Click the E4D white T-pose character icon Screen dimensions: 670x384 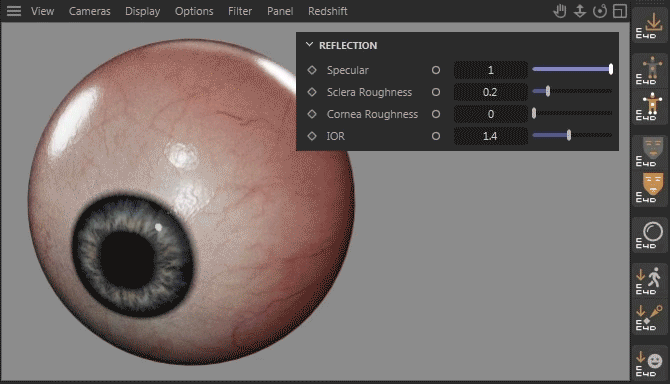pos(649,106)
